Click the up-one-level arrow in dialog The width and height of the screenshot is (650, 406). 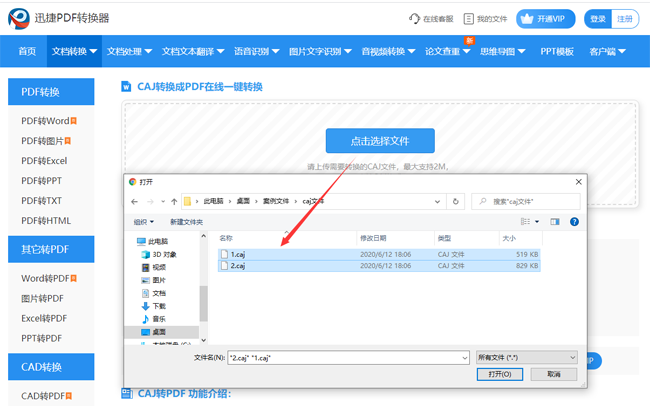coord(174,202)
